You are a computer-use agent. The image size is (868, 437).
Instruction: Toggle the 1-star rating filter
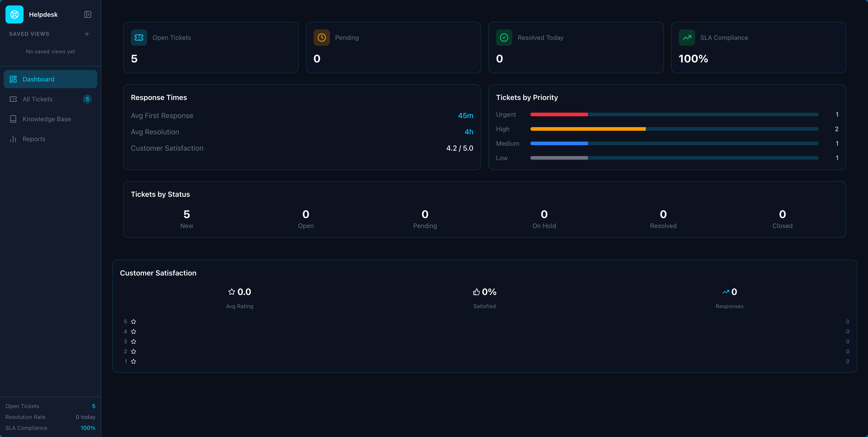coord(133,361)
